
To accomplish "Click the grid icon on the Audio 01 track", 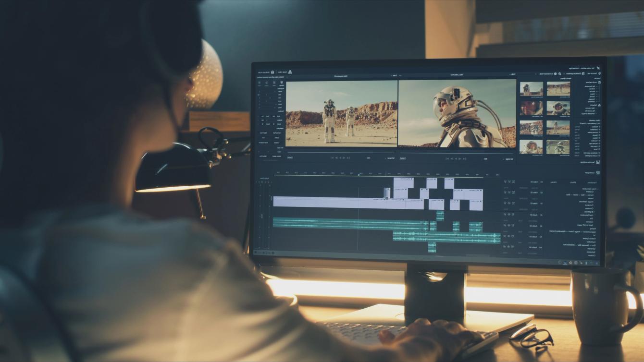I will [x=513, y=215].
